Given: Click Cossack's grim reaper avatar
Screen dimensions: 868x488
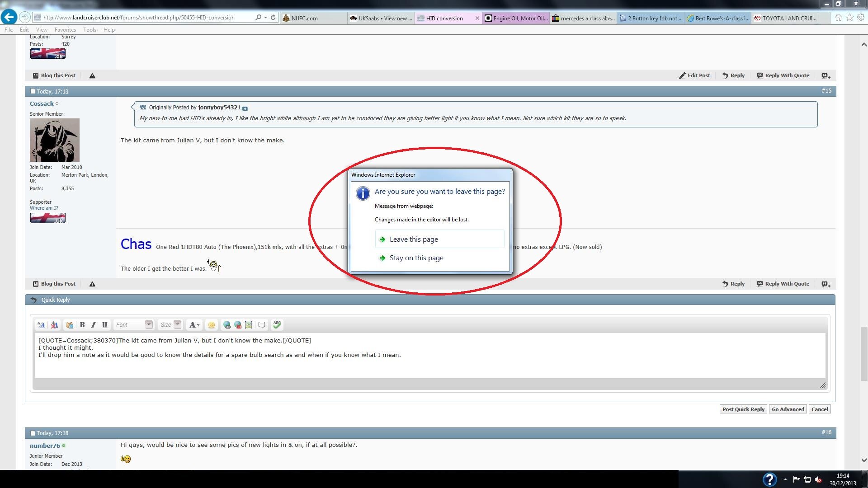Looking at the screenshot, I should (55, 140).
